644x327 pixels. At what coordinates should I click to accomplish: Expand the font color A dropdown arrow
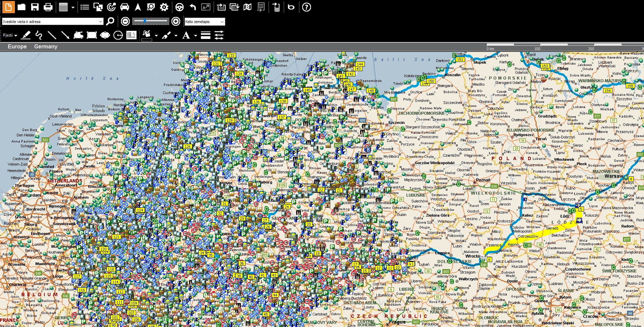pyautogui.click(x=195, y=36)
